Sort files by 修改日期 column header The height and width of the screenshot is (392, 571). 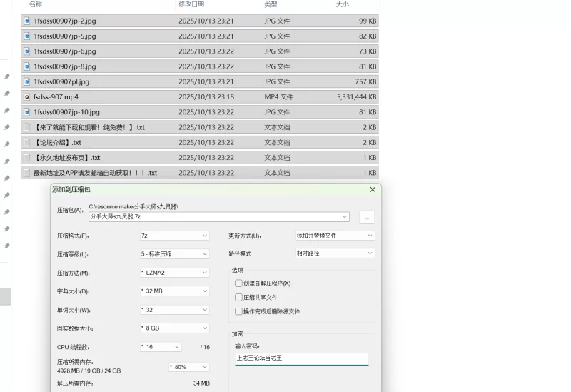tap(191, 4)
